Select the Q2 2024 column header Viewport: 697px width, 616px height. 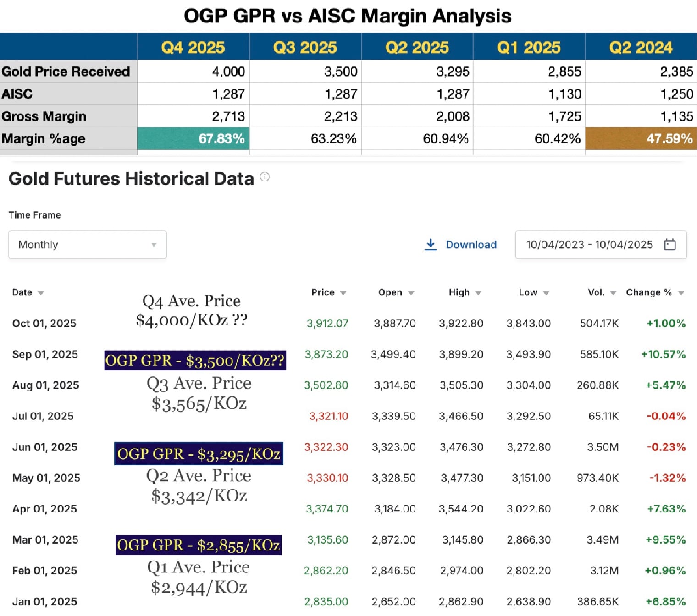pyautogui.click(x=641, y=47)
